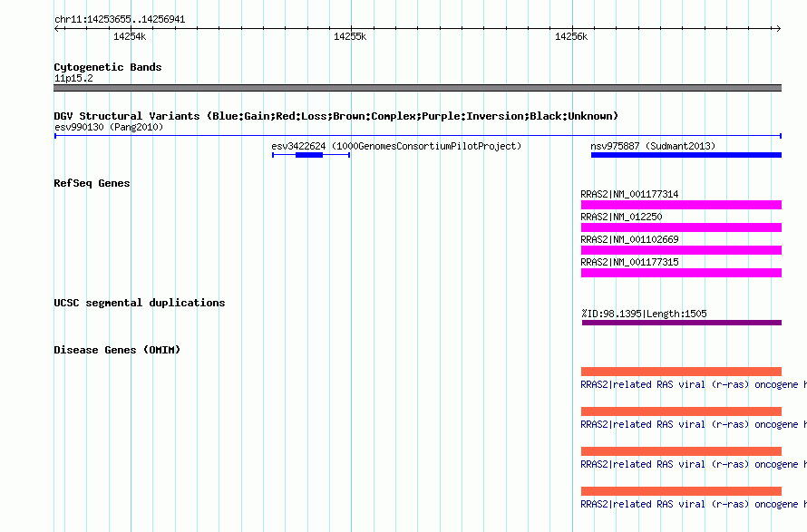Open the third RRAS2 related RAS viral link
Viewport: 807px width, 532px height.
(x=694, y=464)
